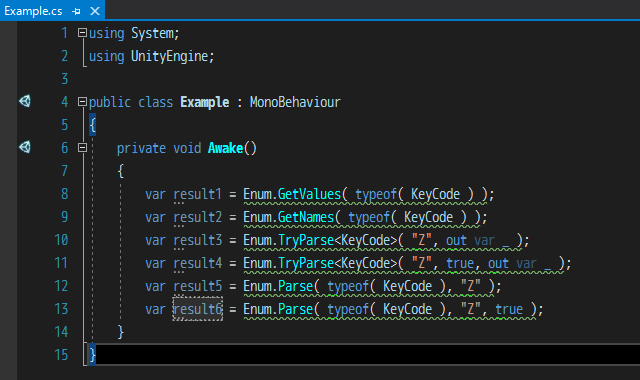
Task: Click the "Z" string on line 12
Action: click(x=471, y=286)
